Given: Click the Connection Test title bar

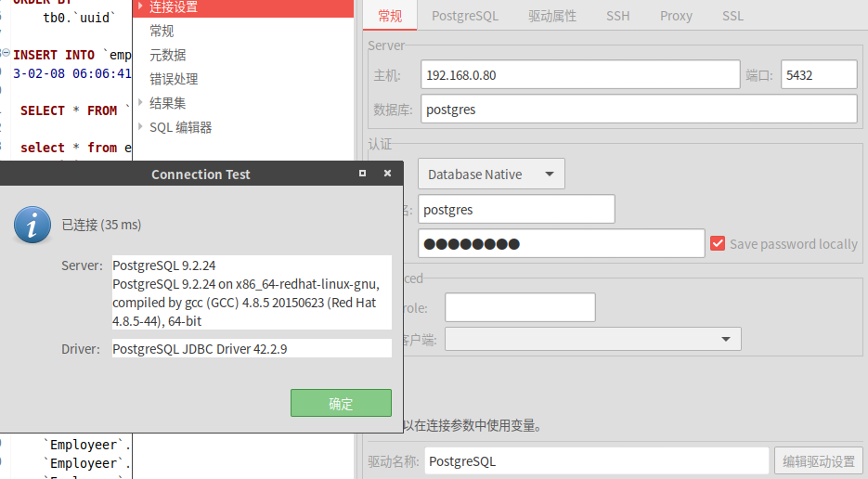Looking at the screenshot, I should (201, 174).
